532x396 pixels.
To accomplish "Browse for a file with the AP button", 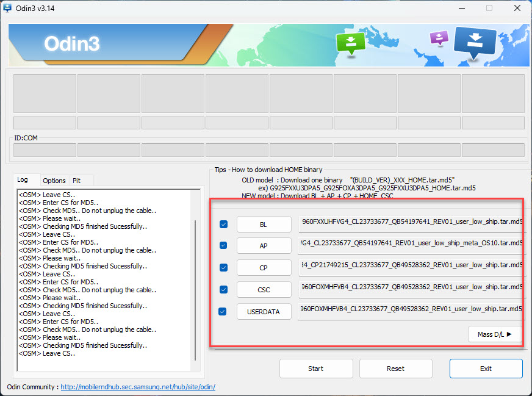I will [x=264, y=246].
